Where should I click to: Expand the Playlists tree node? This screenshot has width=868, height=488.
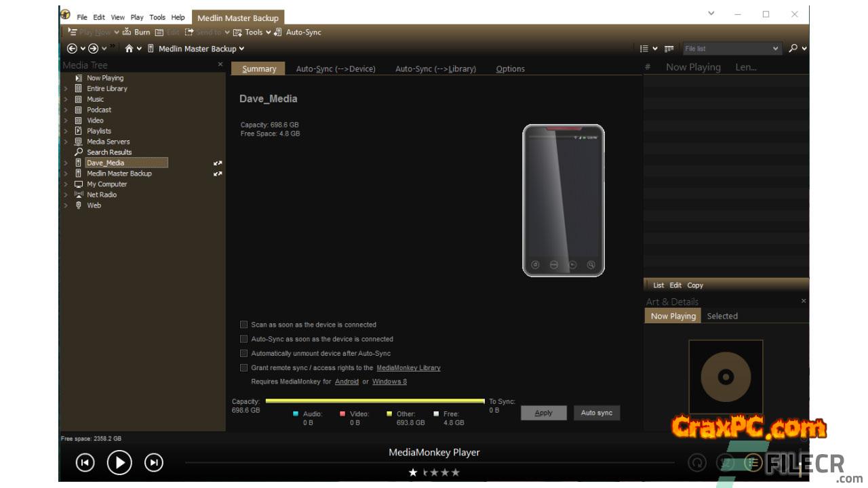click(66, 131)
